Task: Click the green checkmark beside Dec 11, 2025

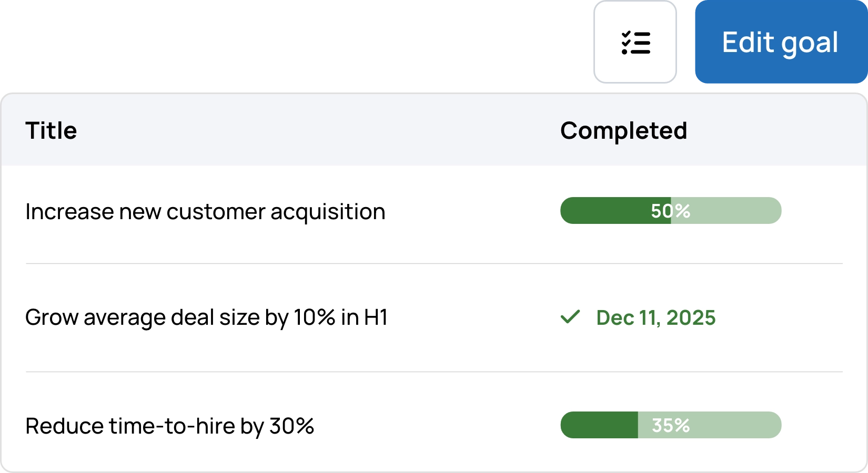Action: pyautogui.click(x=570, y=317)
